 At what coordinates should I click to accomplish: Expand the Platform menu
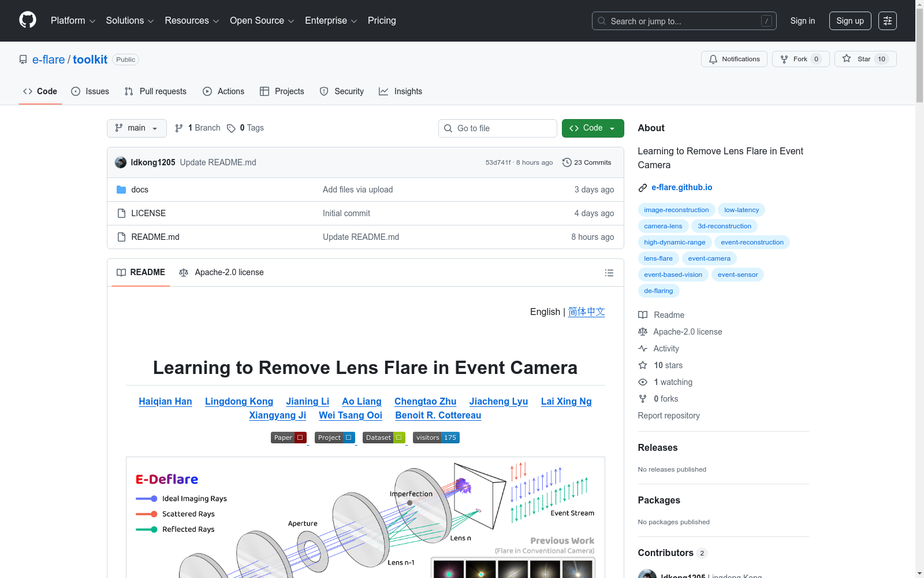(x=73, y=21)
